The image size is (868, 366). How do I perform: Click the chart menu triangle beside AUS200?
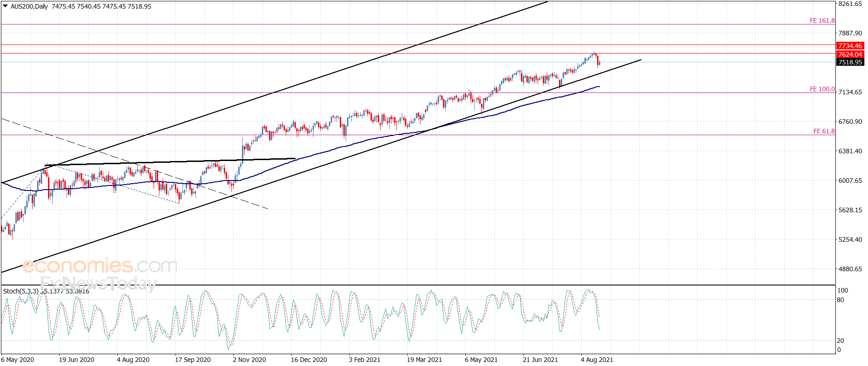click(x=5, y=6)
